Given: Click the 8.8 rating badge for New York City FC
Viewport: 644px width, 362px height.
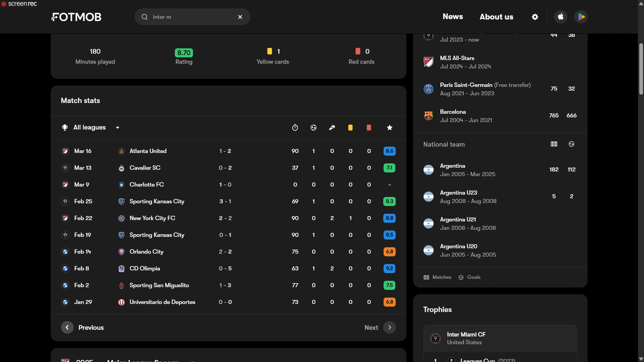Looking at the screenshot, I should [389, 218].
